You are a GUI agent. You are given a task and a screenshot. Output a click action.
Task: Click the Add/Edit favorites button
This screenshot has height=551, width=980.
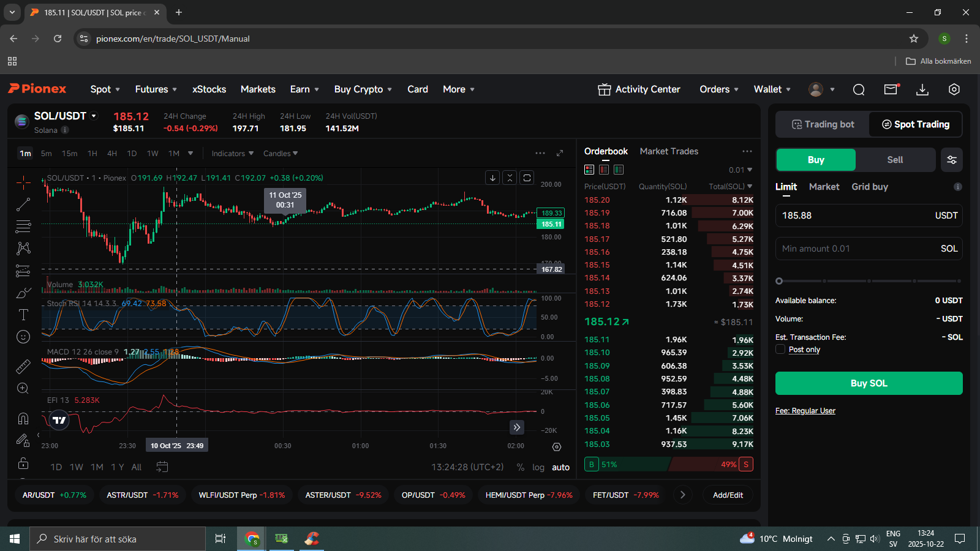tap(728, 495)
